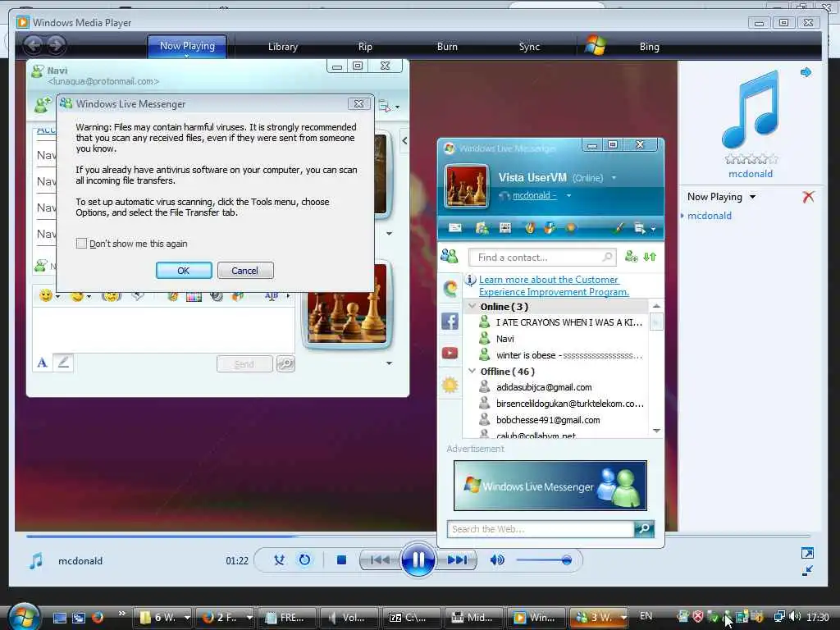The height and width of the screenshot is (630, 840).
Task: Click the playback seek bar
Action: pyautogui.click(x=418, y=535)
